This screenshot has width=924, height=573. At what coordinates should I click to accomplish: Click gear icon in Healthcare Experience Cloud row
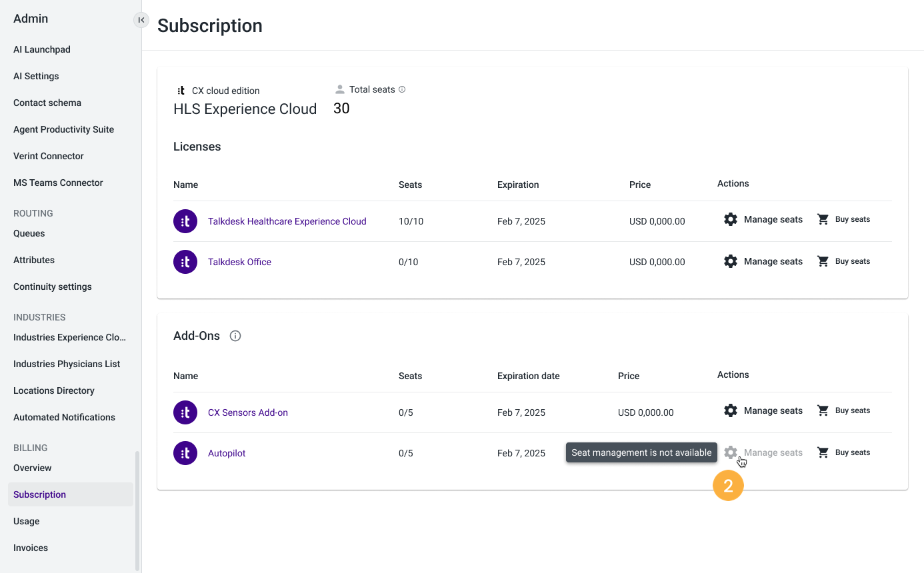pos(731,219)
